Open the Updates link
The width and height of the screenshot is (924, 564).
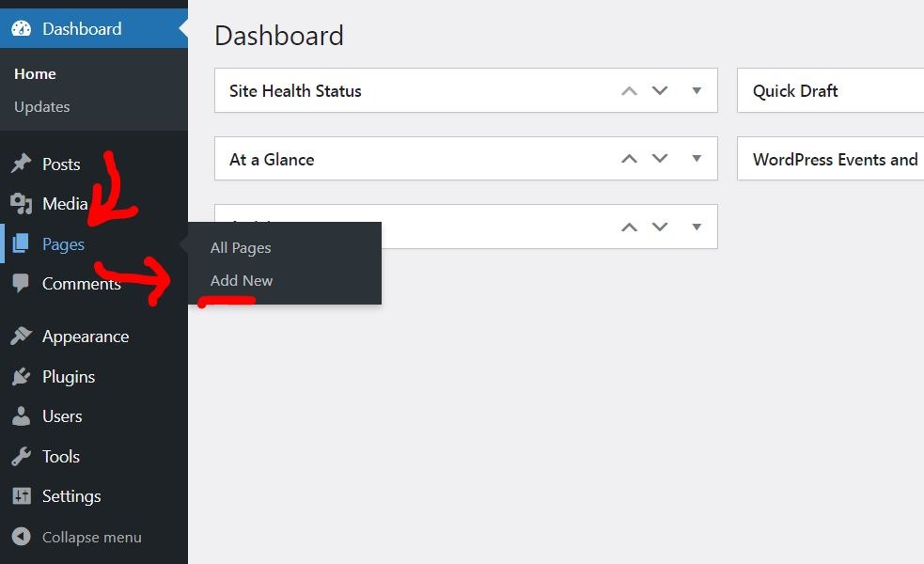click(x=41, y=106)
